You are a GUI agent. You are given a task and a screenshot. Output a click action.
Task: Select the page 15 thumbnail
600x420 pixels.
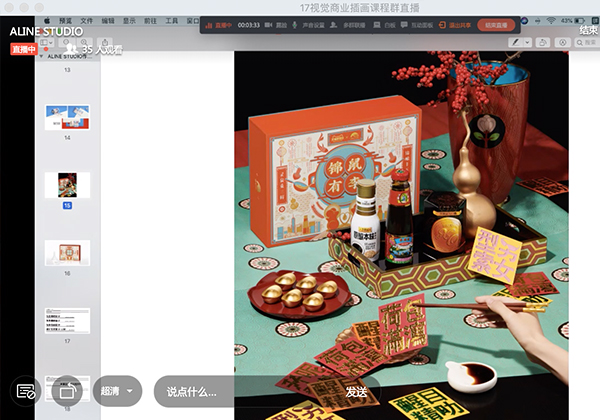pos(68,184)
